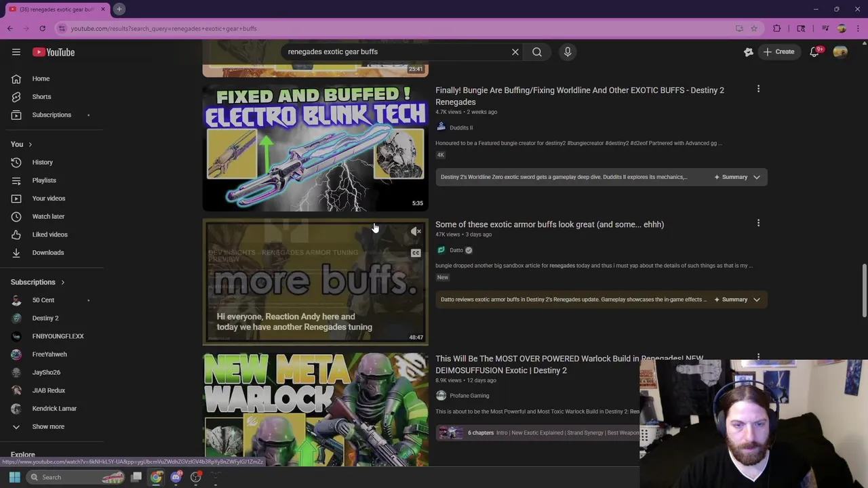Click the Liked videos thumbs-up icon

[16, 235]
